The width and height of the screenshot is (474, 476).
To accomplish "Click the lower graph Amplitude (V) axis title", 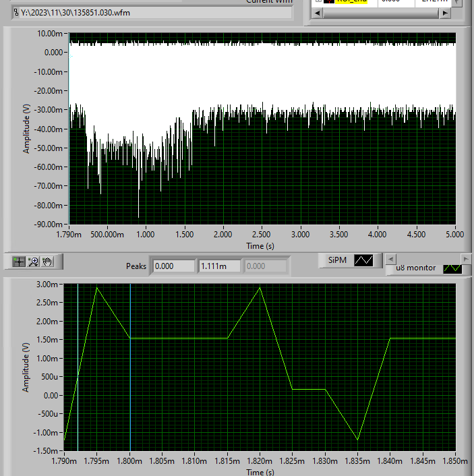I will point(26,367).
